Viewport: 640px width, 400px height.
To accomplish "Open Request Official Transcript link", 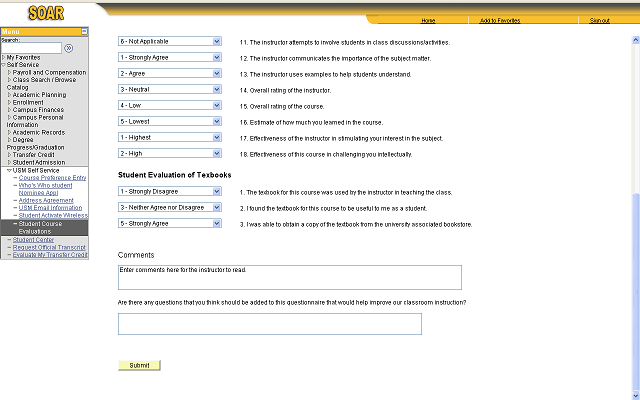I will pos(49,247).
